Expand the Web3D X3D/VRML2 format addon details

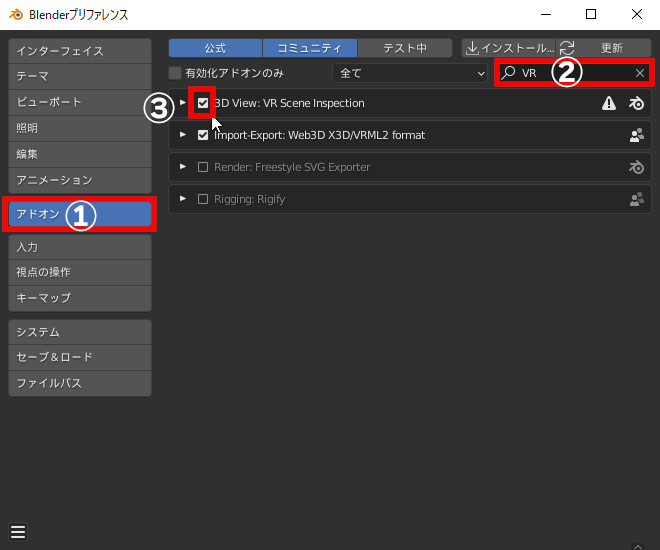coord(183,135)
